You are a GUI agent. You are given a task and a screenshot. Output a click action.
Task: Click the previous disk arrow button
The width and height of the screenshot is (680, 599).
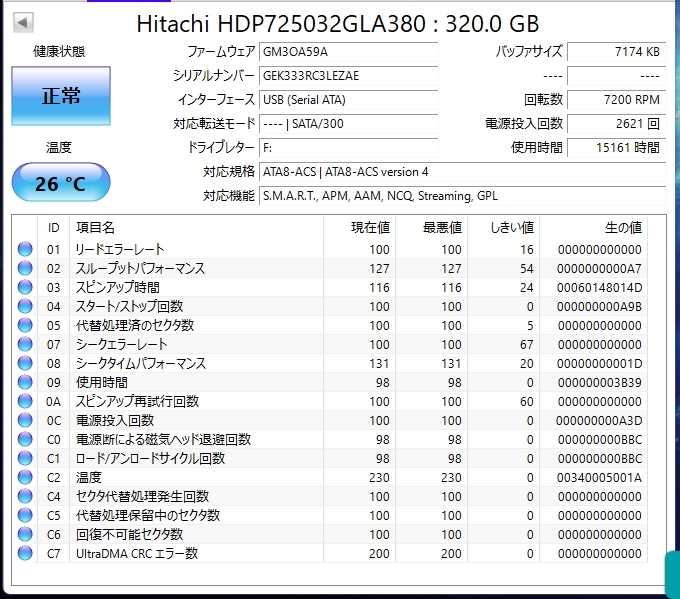[x=23, y=22]
